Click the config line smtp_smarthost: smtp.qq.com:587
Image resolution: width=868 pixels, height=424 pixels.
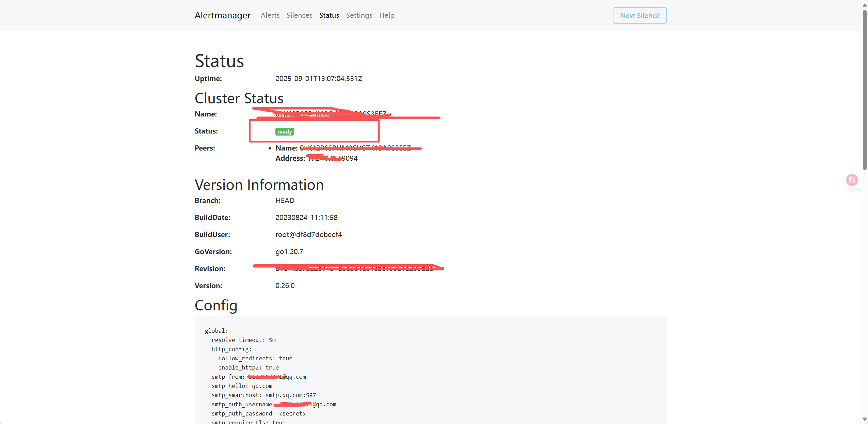tap(263, 395)
